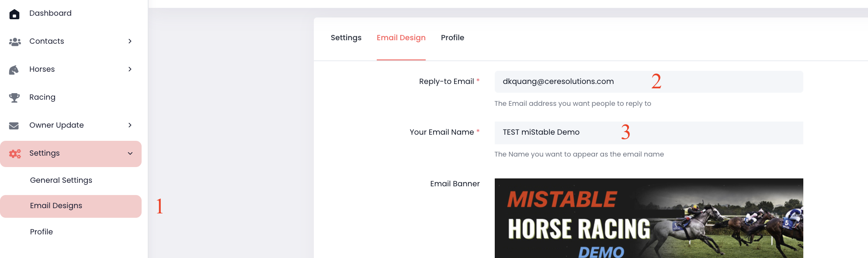Click the Mistable Horse Racing banner image

[x=648, y=218]
